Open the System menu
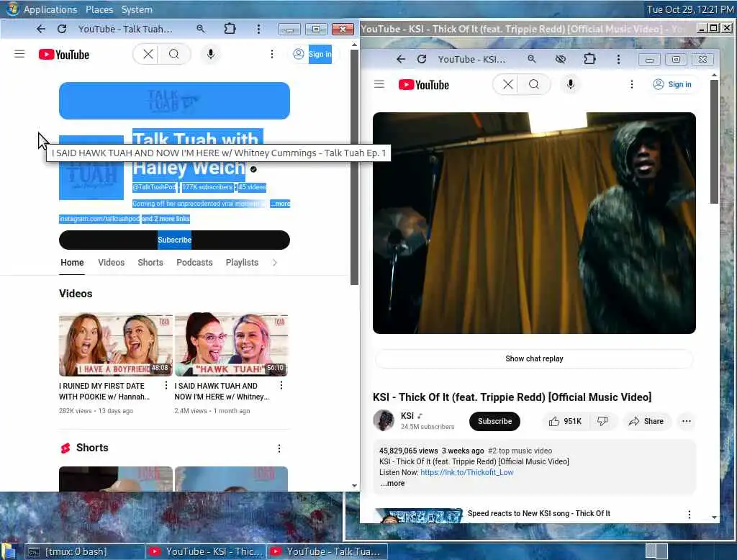The image size is (737, 560). click(137, 9)
